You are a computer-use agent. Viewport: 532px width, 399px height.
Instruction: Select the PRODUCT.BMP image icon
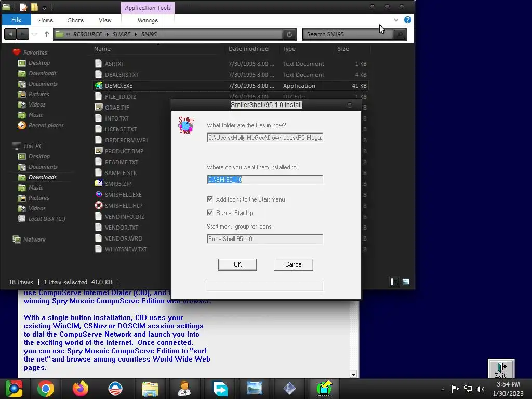[x=99, y=151]
